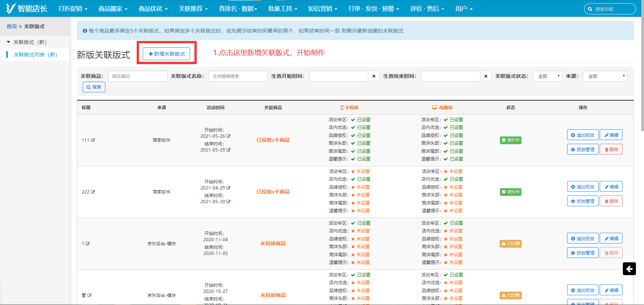This screenshot has height=305, width=644.
Task: Click 已投放1个商品 link in row 222
Action: 273,192
